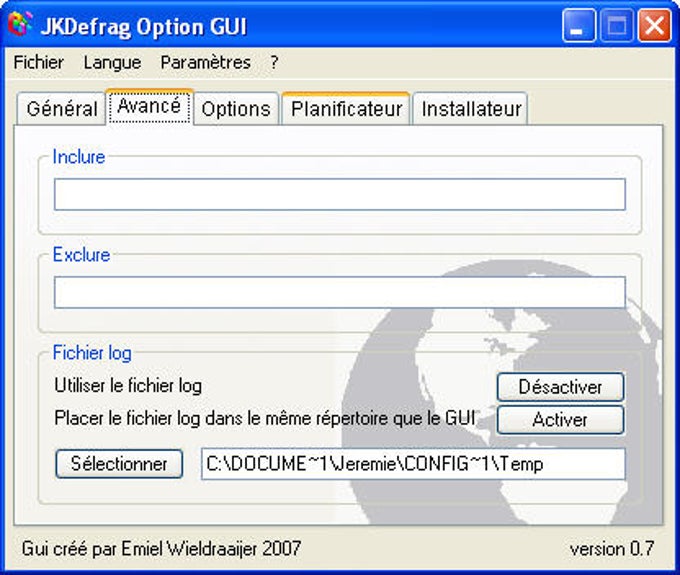Click the 'Gui créé par Emiel Wieldraaijer 2007' text
This screenshot has height=575, width=680.
click(x=161, y=549)
